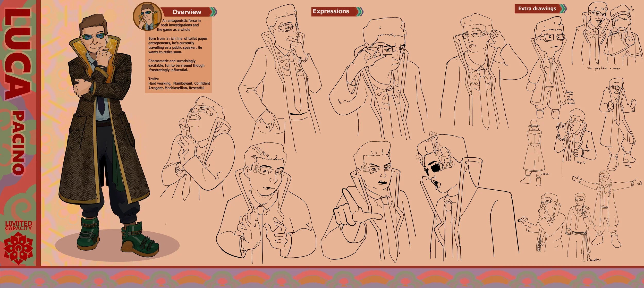Click the chevron arrows beside Extra drawings

click(x=563, y=9)
